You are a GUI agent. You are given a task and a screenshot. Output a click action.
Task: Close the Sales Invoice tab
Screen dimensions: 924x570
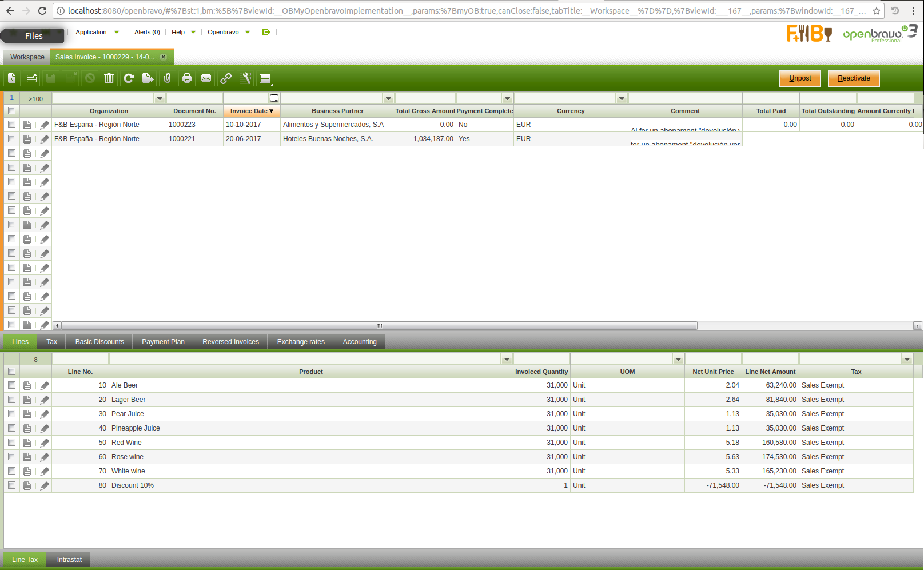(x=164, y=57)
